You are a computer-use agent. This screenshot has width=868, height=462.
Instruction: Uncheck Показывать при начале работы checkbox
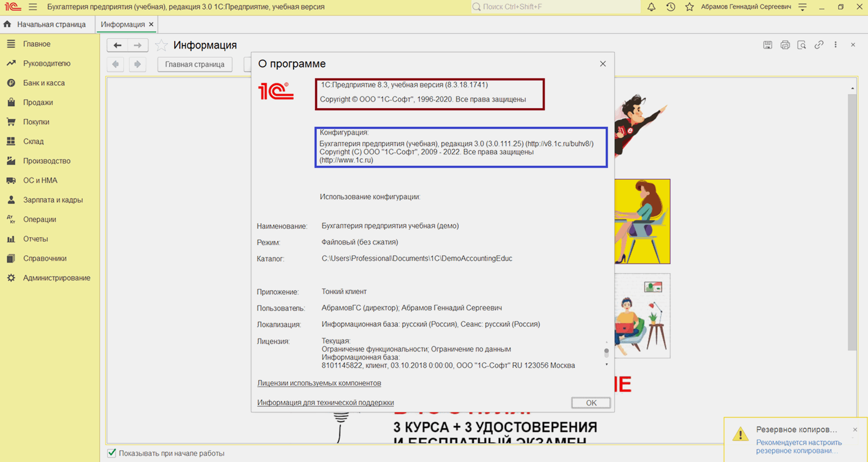112,453
